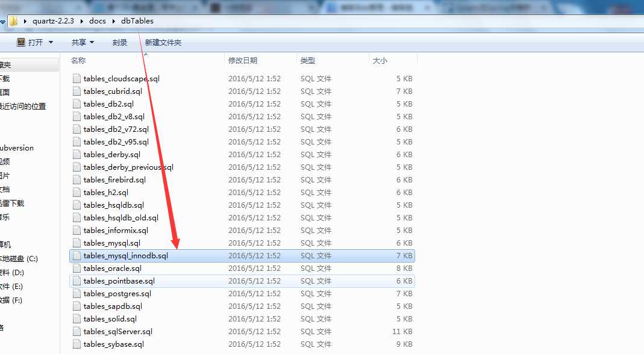Click file icon of tables_oracle.sql
Screen dimensions: 644x354
pyautogui.click(x=77, y=268)
